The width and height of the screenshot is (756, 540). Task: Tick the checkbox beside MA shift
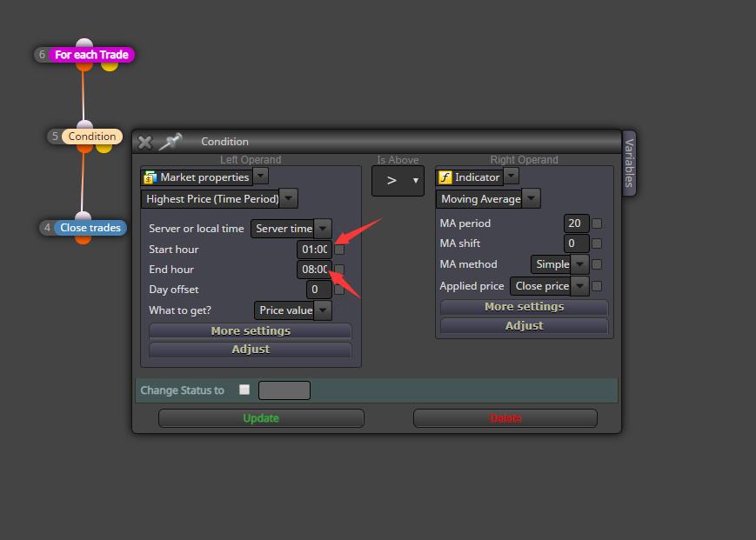coord(597,243)
